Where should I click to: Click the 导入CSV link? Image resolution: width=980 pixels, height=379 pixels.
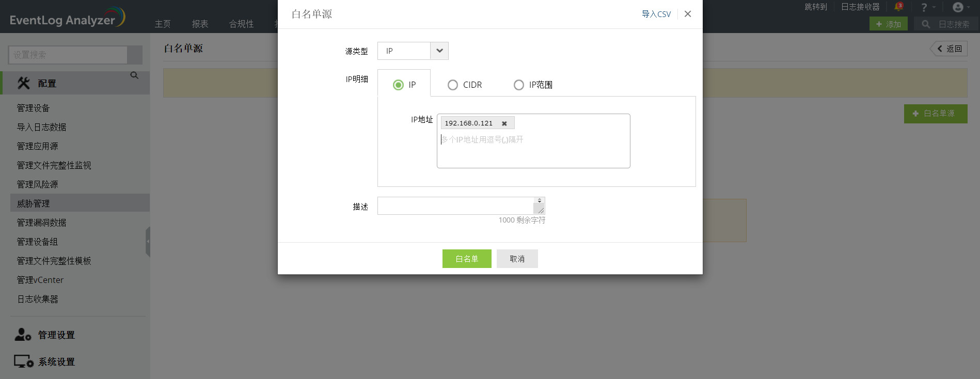point(656,14)
